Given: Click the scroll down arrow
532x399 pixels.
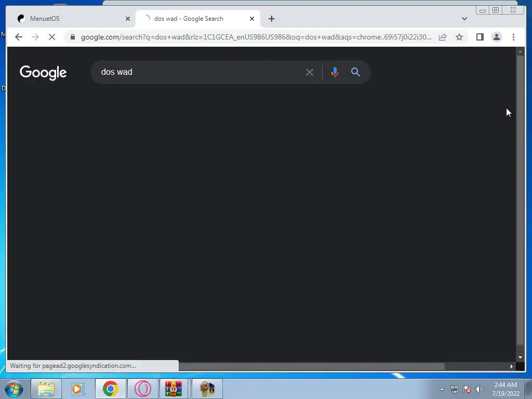Looking at the screenshot, I should point(520,357).
